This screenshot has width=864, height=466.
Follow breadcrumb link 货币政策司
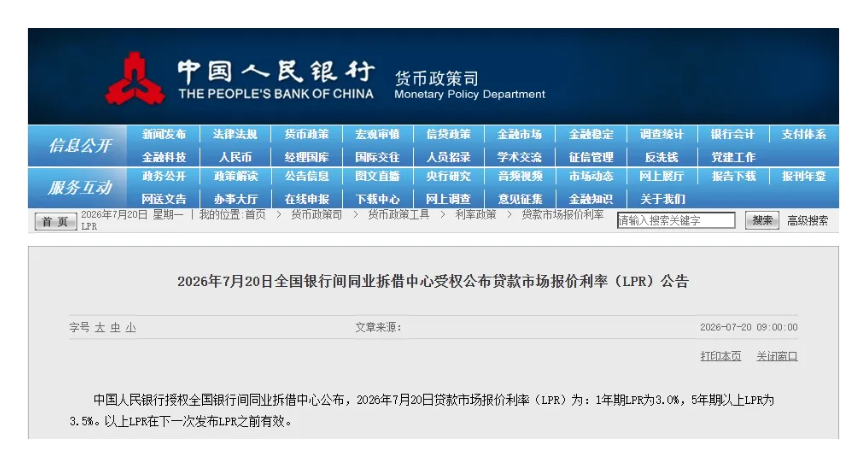[x=316, y=215]
